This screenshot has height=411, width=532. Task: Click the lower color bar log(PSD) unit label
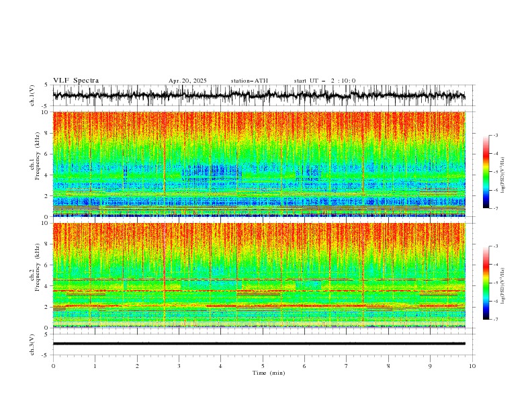pyautogui.click(x=503, y=285)
